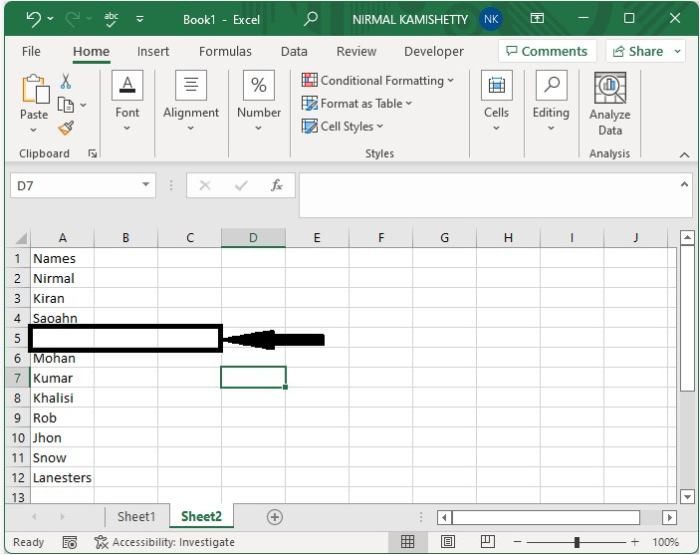This screenshot has height=555, width=700.
Task: Open Cell Styles menu
Action: [x=342, y=126]
